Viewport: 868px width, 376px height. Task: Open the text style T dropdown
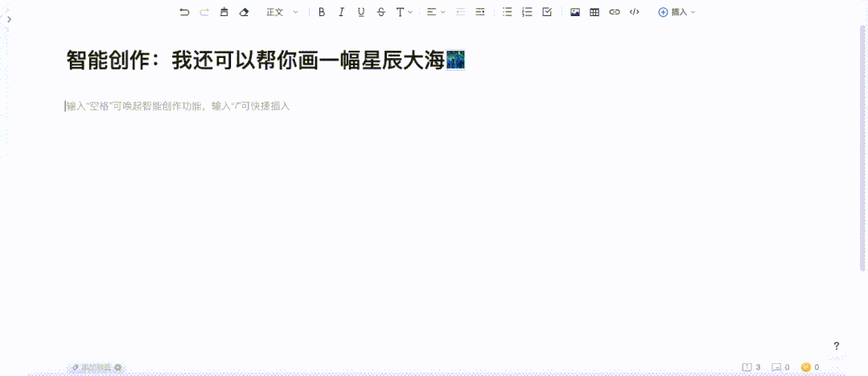404,12
